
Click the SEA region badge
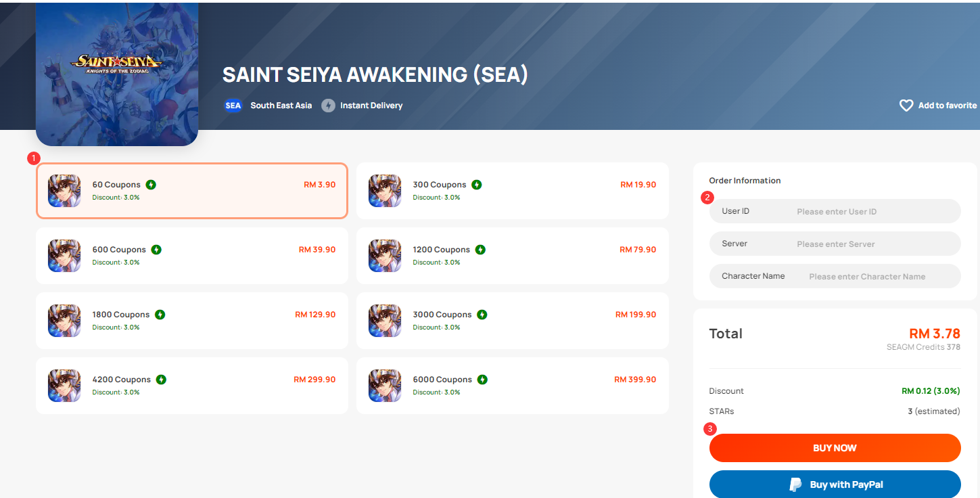[233, 105]
